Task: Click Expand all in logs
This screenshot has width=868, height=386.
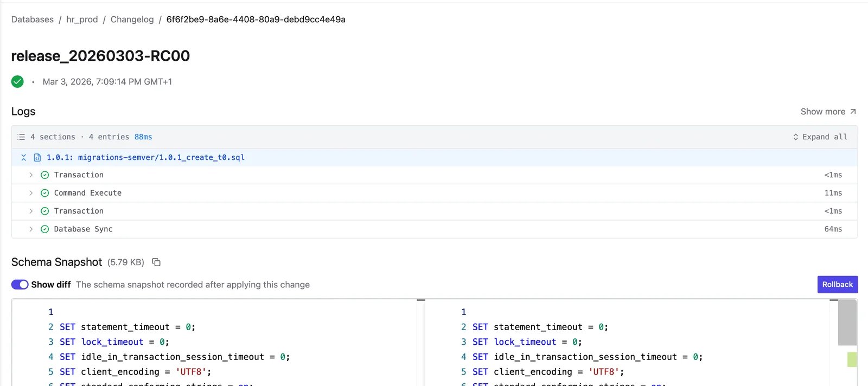Action: pyautogui.click(x=825, y=137)
